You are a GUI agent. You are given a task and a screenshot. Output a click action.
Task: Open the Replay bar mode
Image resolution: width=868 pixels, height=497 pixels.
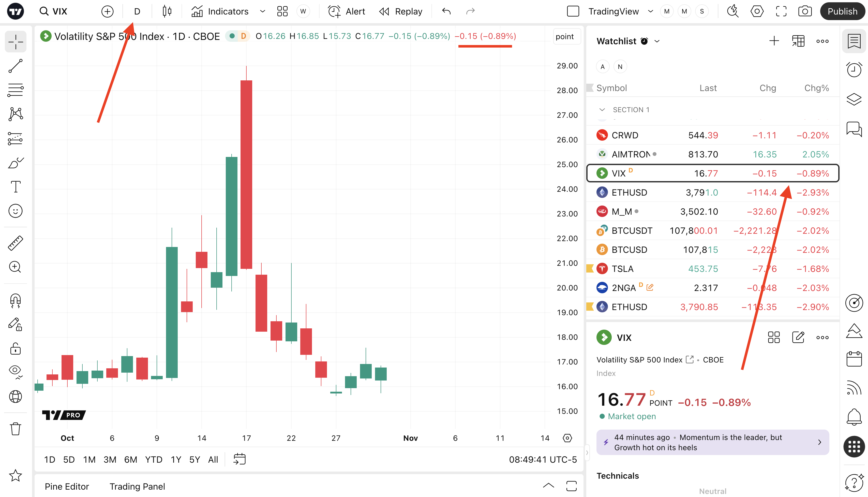(x=400, y=11)
